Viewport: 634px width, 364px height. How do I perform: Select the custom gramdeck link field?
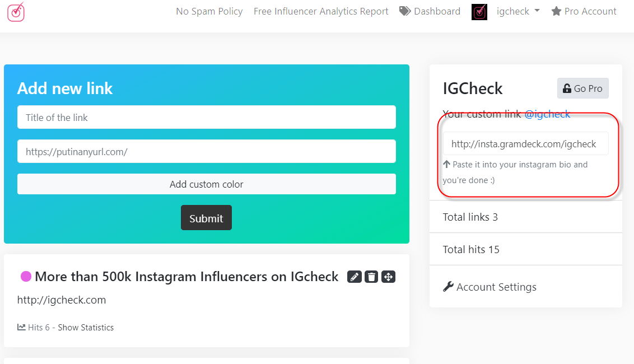click(525, 144)
